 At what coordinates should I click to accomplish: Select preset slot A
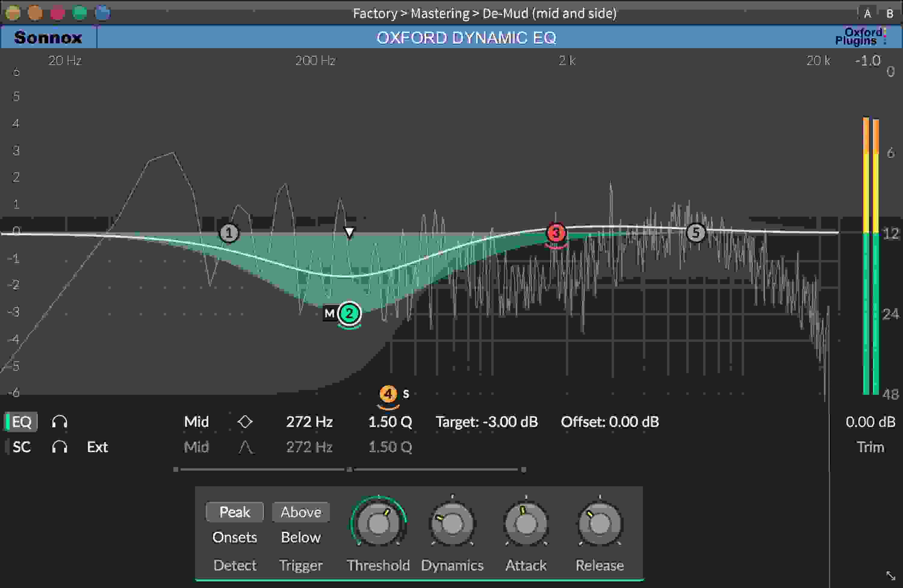click(x=867, y=14)
